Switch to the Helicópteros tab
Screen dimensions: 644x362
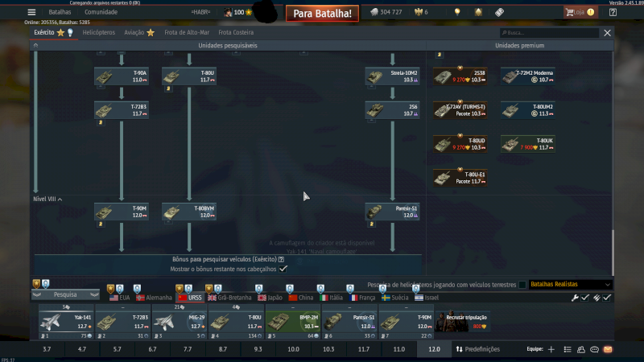tap(98, 33)
